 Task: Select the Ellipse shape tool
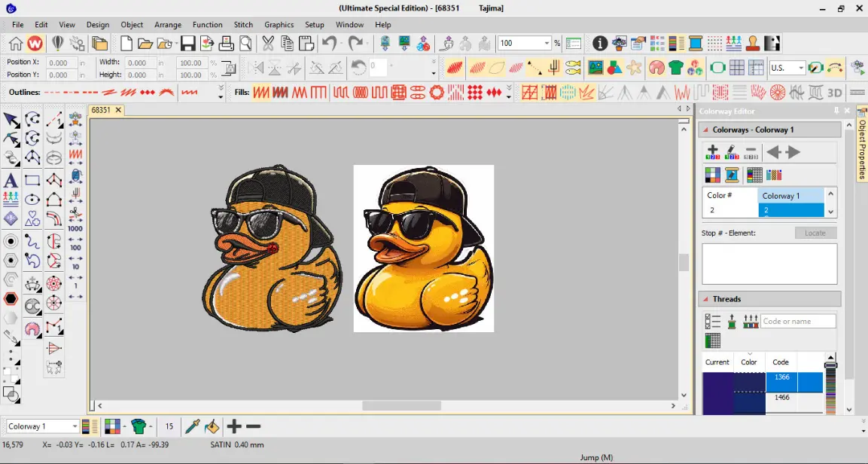32,200
